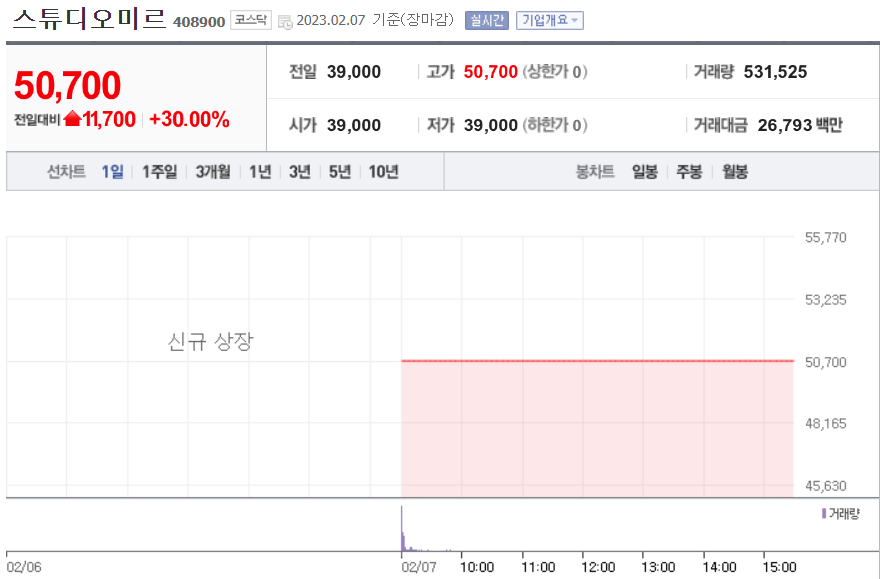Click the volume spike bar at market open
This screenshot has height=579, width=880.
[x=402, y=529]
